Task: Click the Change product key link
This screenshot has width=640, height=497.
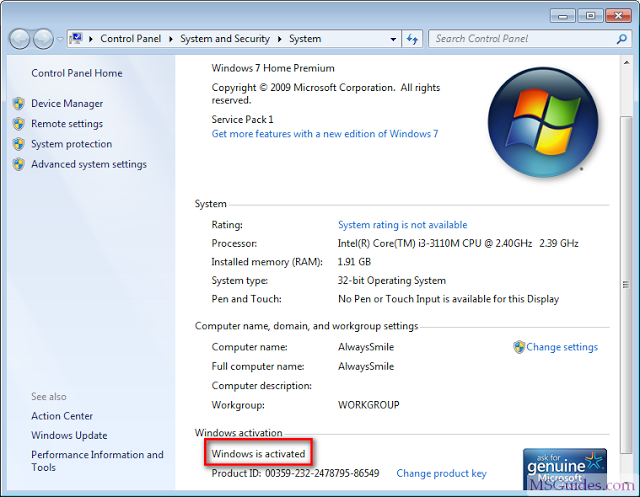Action: click(441, 473)
